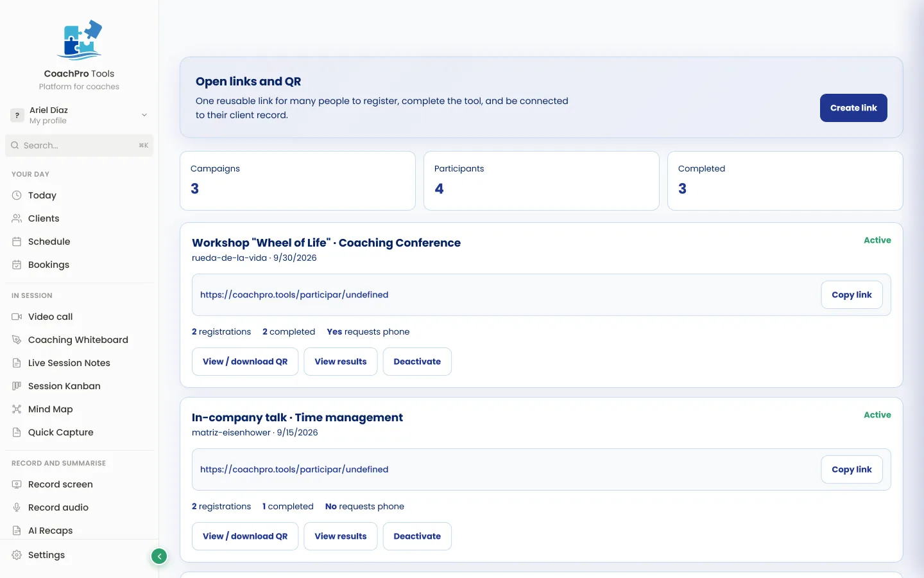
Task: View / download QR for Wheel of Life
Action: coord(245,362)
